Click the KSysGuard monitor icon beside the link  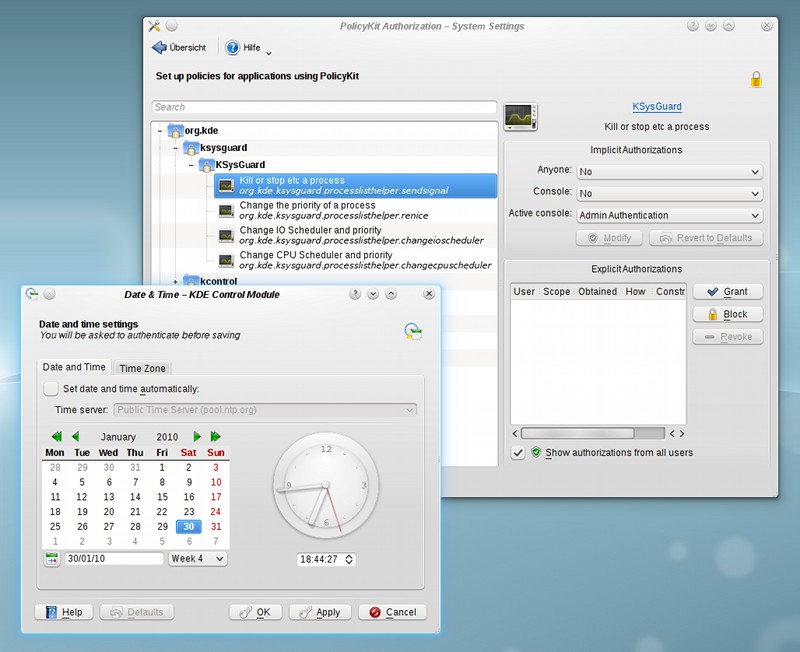pyautogui.click(x=520, y=117)
